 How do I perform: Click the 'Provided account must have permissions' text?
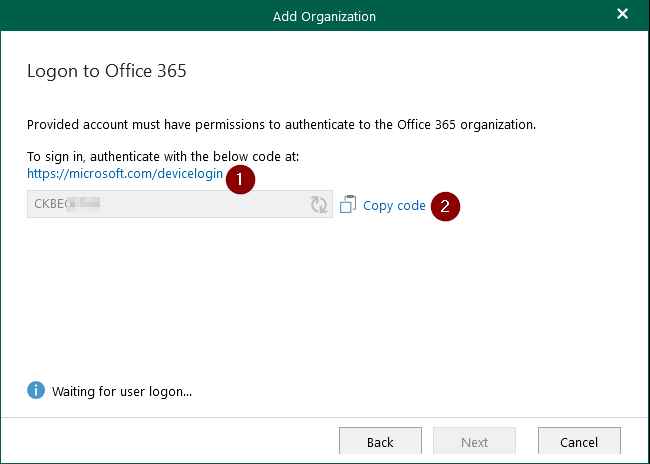[x=281, y=124]
